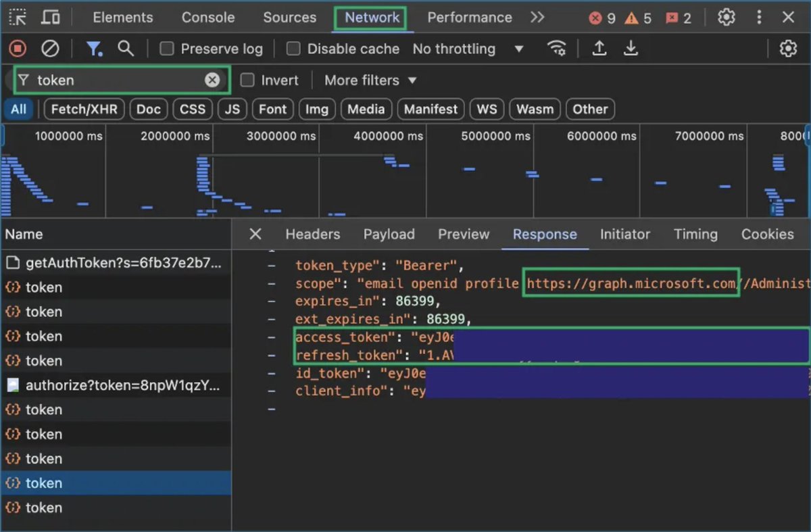The width and height of the screenshot is (811, 532).
Task: Toggle the device toolbar icon
Action: pyautogui.click(x=50, y=17)
